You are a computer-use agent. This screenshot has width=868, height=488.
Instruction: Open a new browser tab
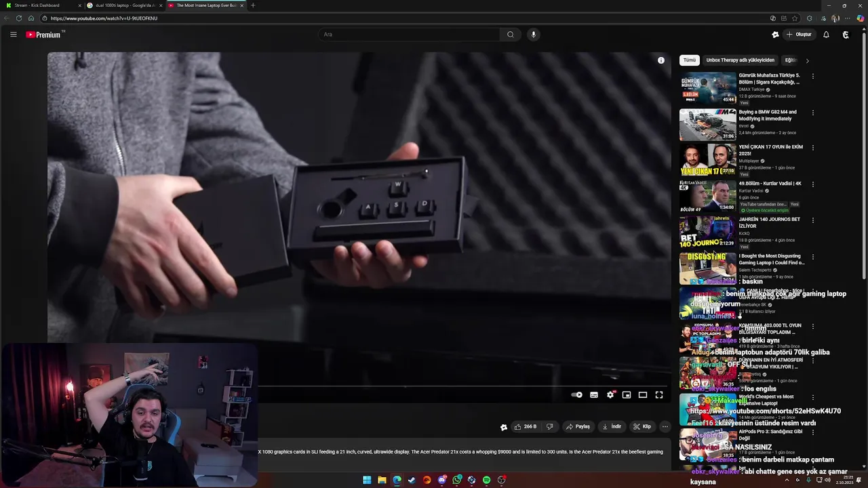253,5
